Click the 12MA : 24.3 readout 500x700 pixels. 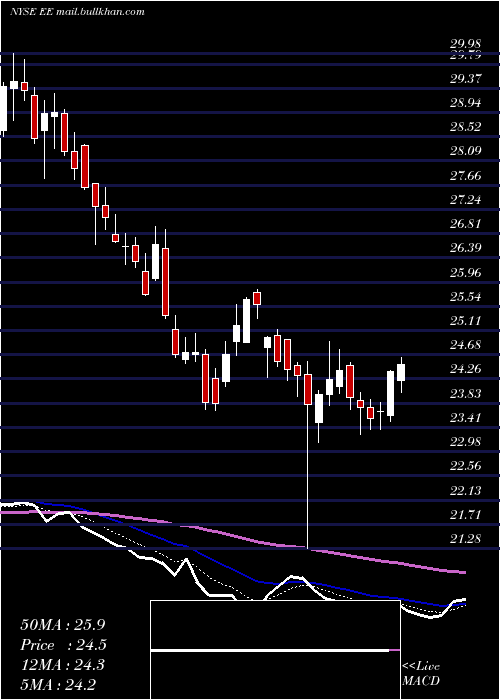click(x=63, y=665)
